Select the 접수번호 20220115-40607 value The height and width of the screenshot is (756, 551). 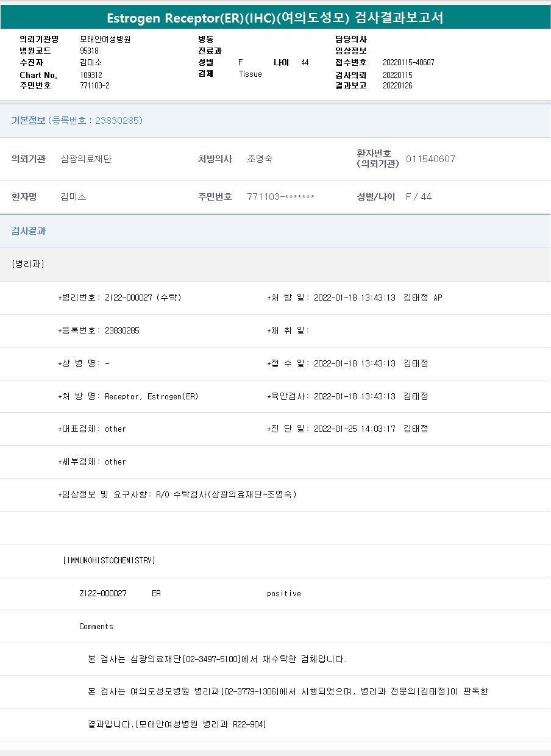click(408, 62)
